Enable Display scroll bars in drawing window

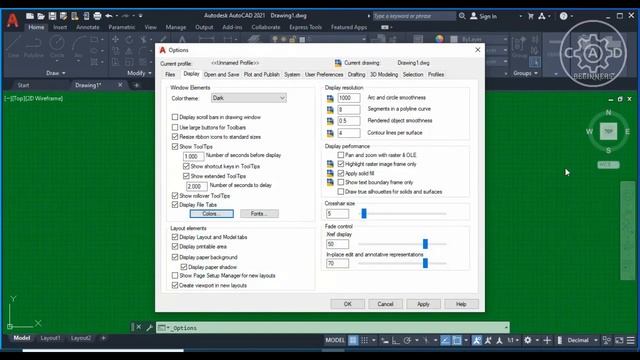[175, 117]
